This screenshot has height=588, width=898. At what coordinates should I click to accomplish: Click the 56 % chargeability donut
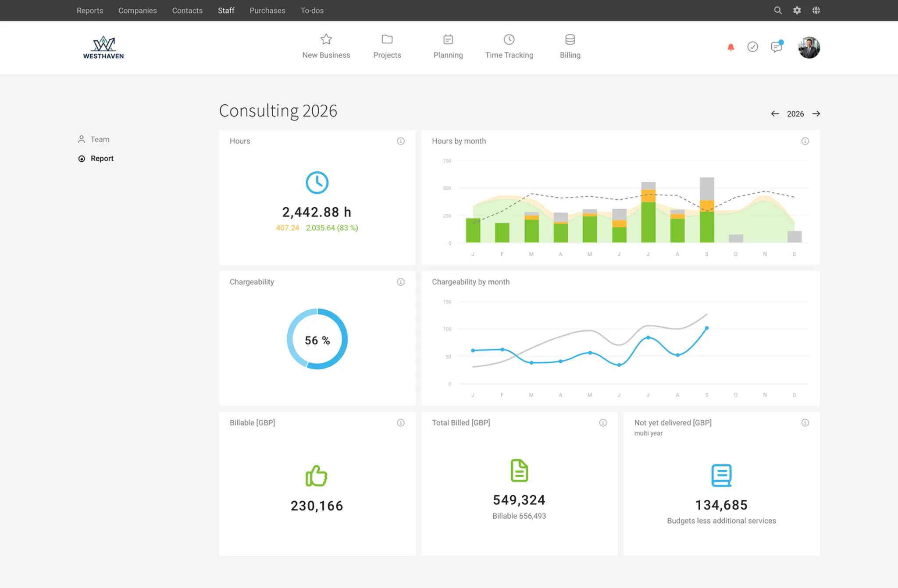[x=317, y=339]
